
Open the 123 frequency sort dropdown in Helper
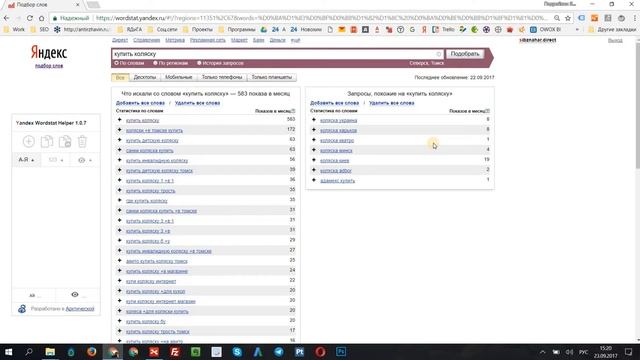tap(56, 160)
